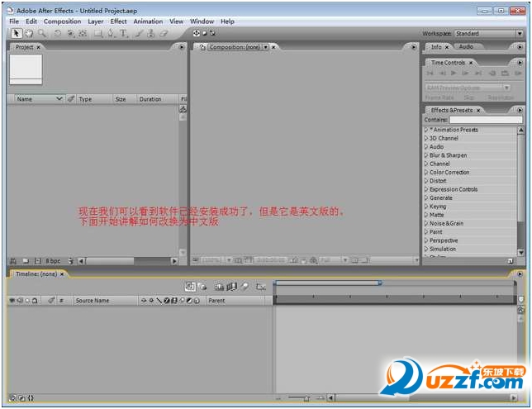The image size is (532, 409).
Task: Select the Selection arrow tool
Action: pyautogui.click(x=16, y=33)
